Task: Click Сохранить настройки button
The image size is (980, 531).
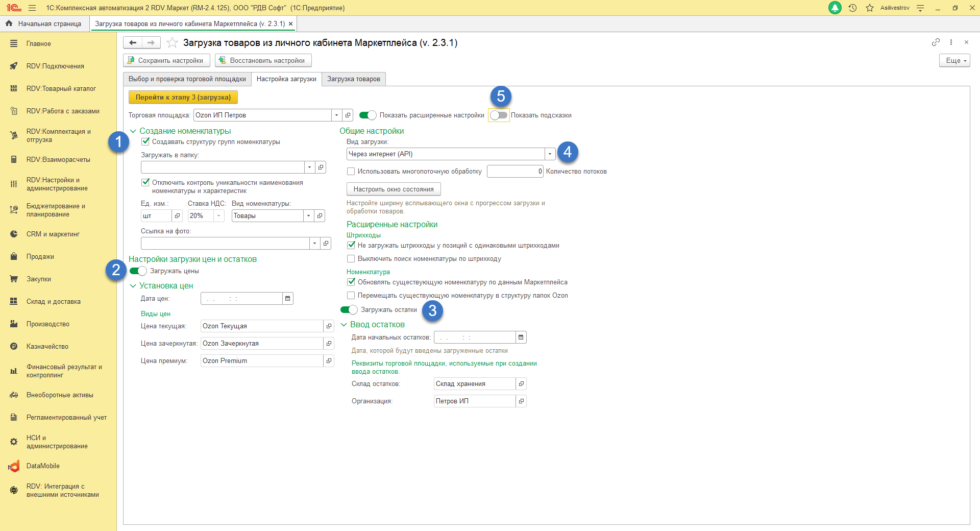Action: pyautogui.click(x=166, y=61)
